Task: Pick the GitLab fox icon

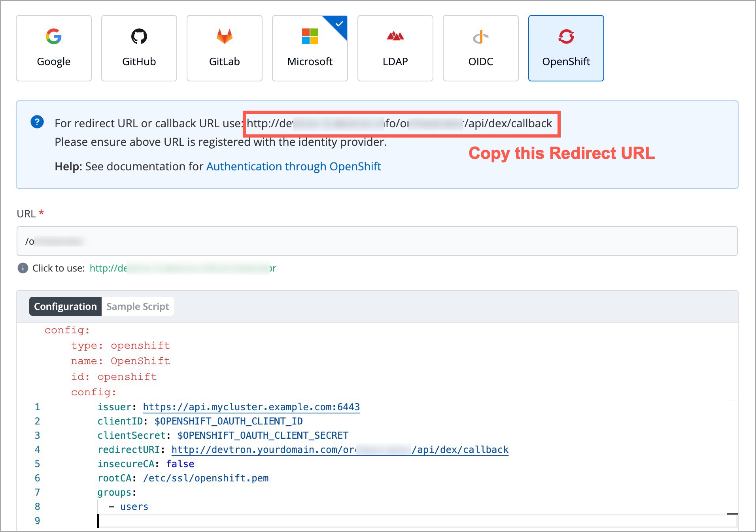Action: coord(224,36)
